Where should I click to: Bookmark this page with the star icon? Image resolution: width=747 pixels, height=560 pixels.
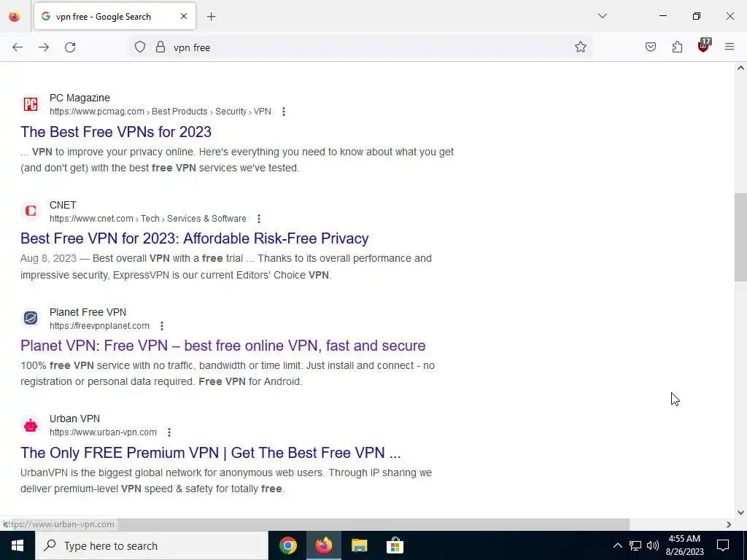(580, 47)
